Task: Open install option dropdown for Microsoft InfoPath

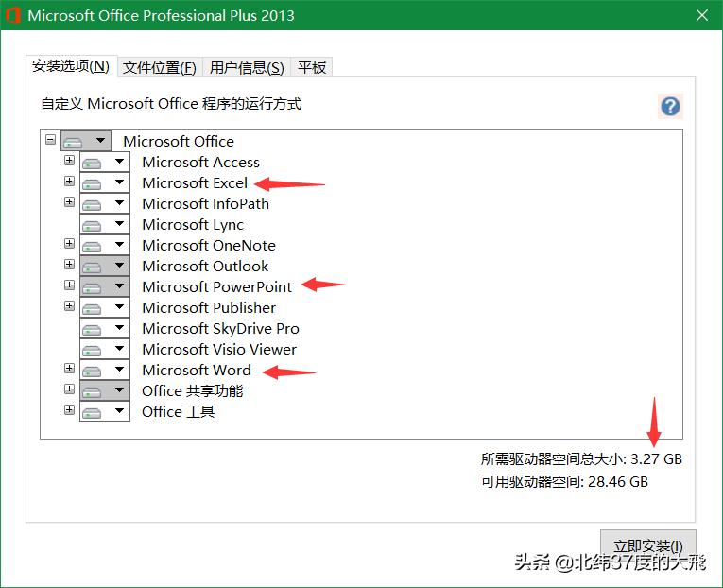Action: [105, 203]
